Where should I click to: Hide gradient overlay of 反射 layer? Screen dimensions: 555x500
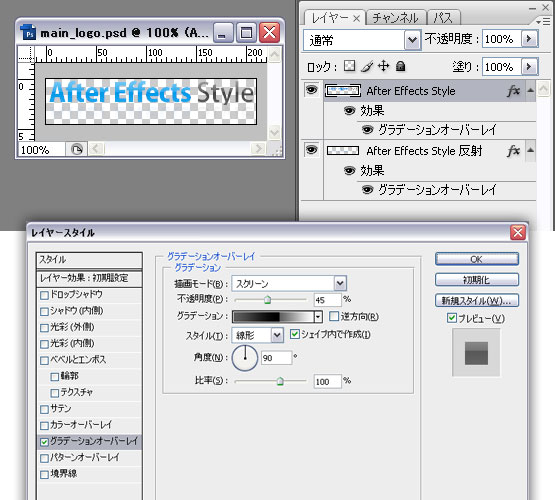(368, 190)
